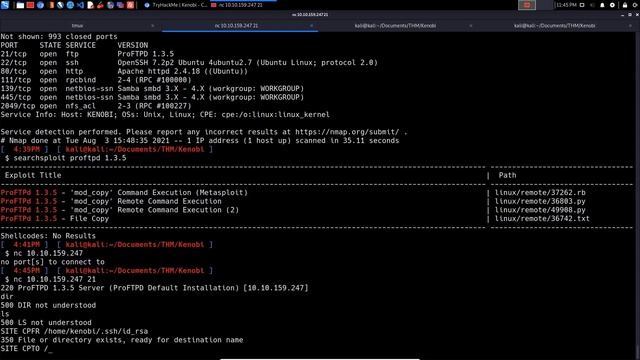Screen dimensions: 640x360
Task: Switch to the tmux terminal tab
Action: [x=77, y=26]
